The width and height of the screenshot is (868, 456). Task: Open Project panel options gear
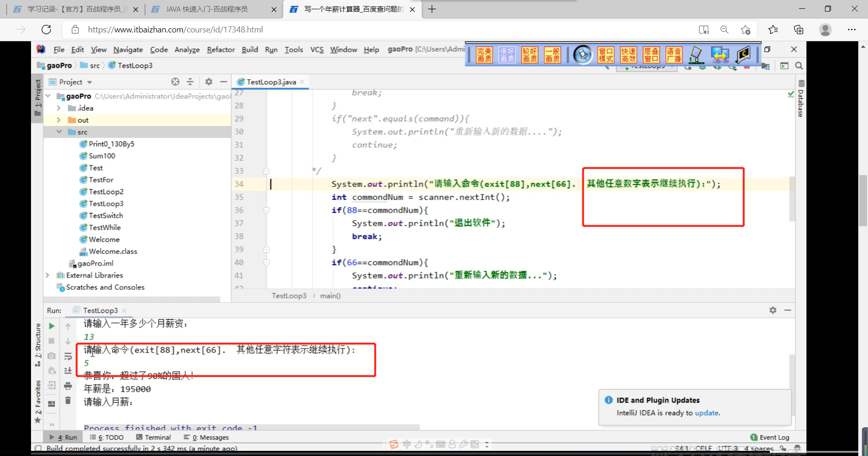(x=209, y=82)
